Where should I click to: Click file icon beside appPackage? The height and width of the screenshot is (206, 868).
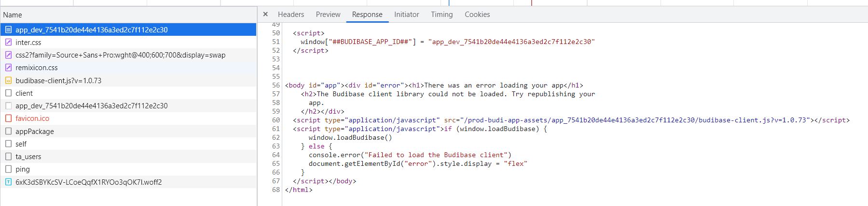8,131
